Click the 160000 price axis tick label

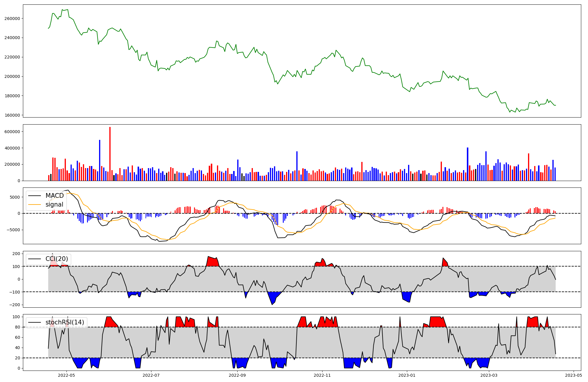(x=12, y=115)
